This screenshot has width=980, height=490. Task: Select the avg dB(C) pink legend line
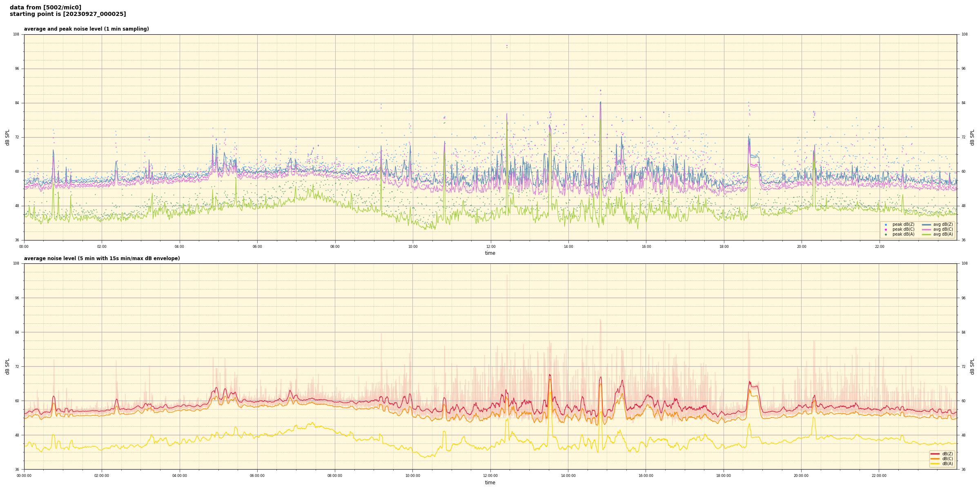(x=927, y=229)
